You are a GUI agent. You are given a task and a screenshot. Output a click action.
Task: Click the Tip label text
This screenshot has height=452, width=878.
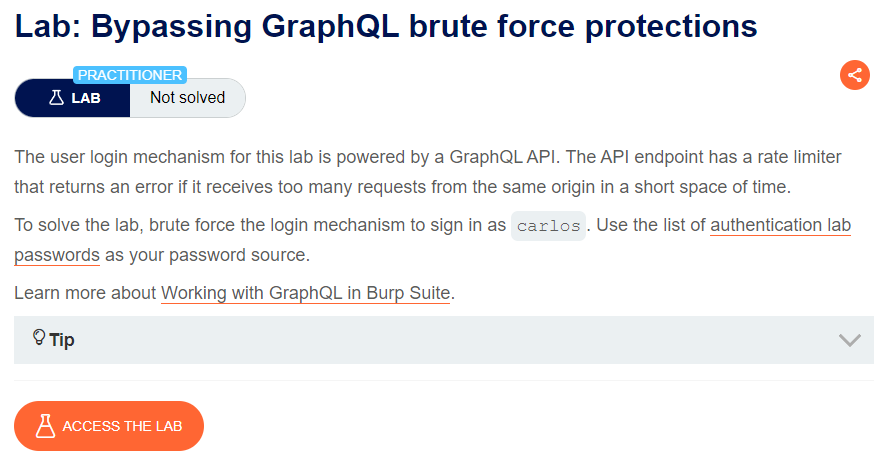[62, 340]
